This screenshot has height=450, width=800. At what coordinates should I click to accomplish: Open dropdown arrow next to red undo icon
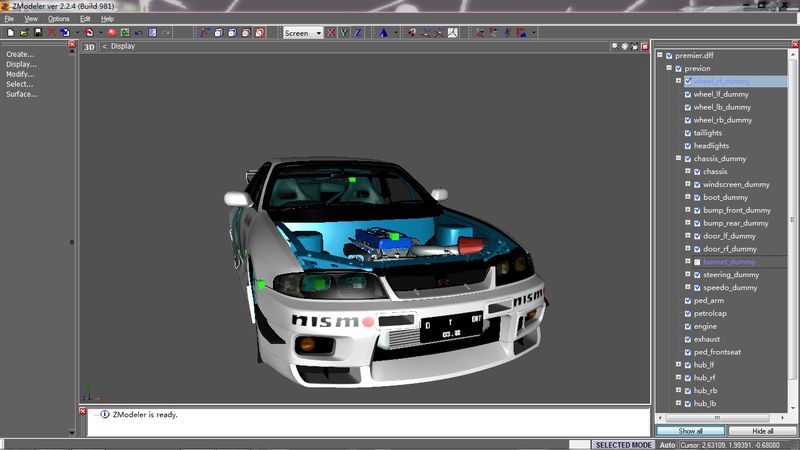point(101,33)
